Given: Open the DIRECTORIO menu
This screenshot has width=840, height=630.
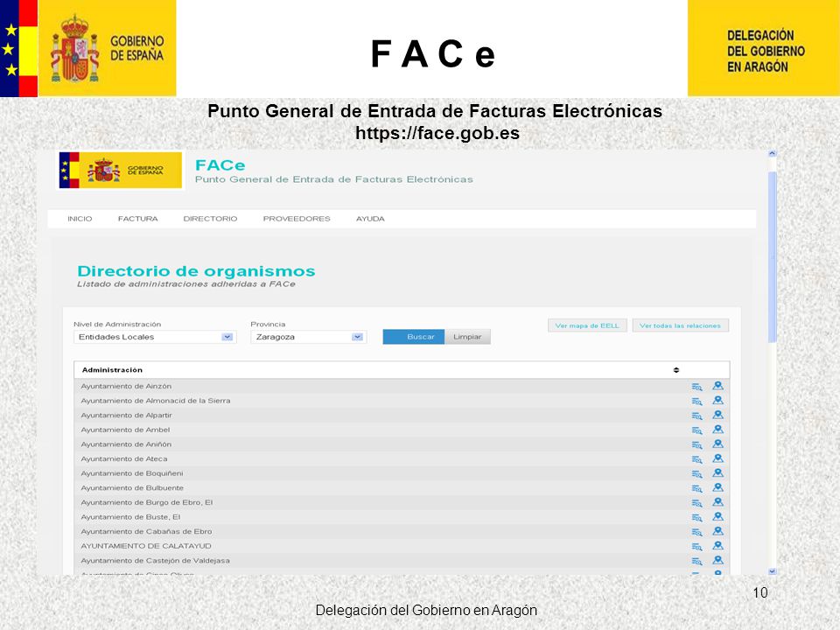Looking at the screenshot, I should pos(210,219).
